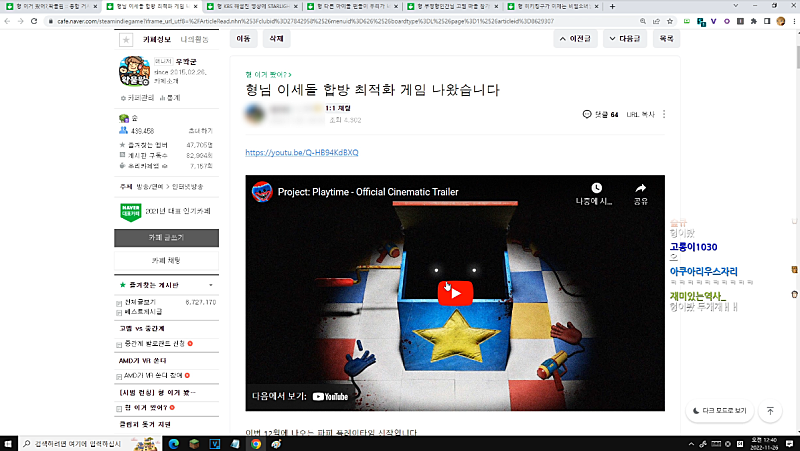Go to previous post with 이전글
Screen dimensions: 800x451
click(x=574, y=38)
